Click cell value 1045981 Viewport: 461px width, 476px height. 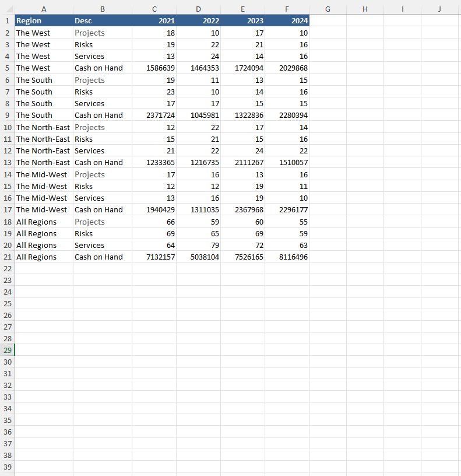click(x=198, y=116)
